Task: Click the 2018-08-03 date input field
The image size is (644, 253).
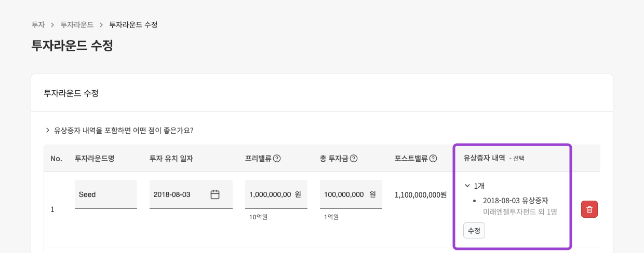Action: (177, 194)
